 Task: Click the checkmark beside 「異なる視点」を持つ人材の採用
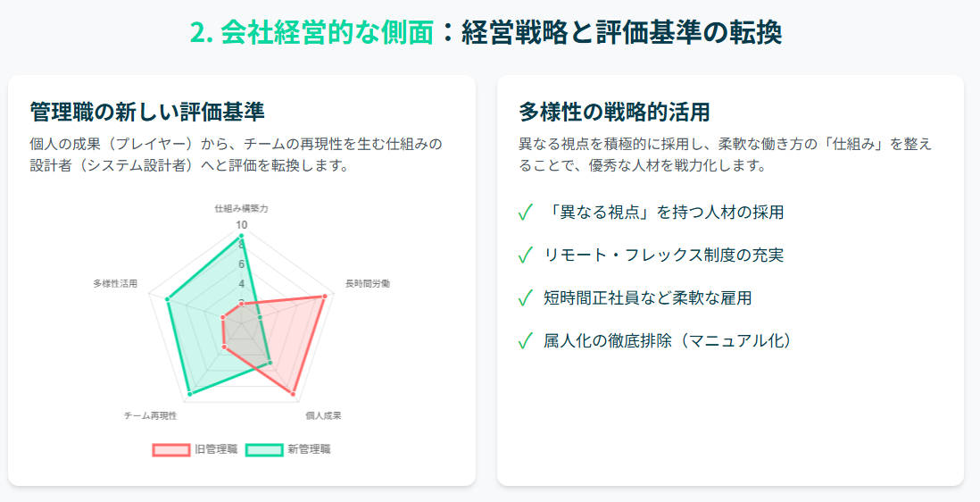tap(526, 213)
